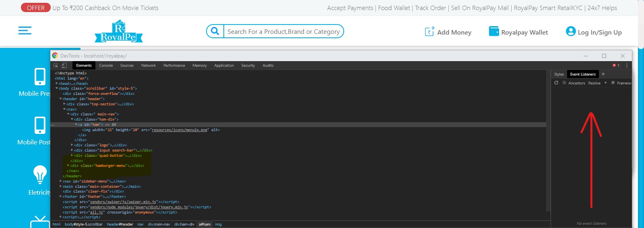
Task: Switch to the Audits tab
Action: point(268,65)
